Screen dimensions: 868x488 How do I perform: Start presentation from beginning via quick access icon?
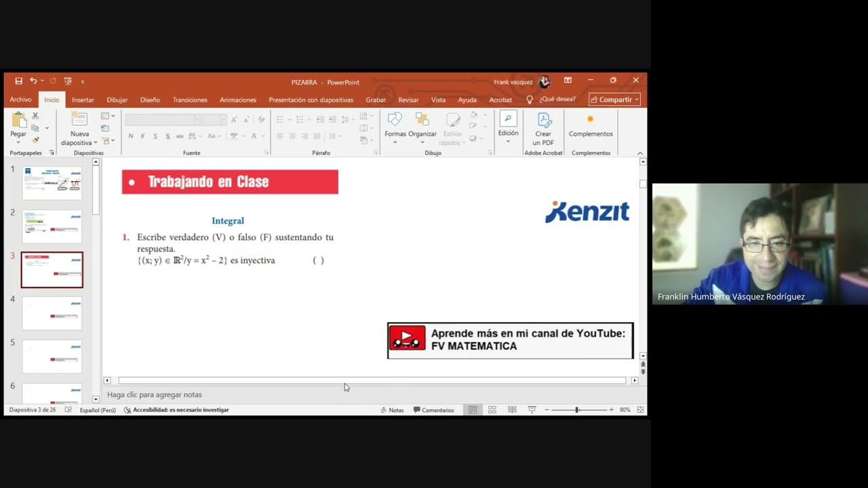tap(68, 81)
